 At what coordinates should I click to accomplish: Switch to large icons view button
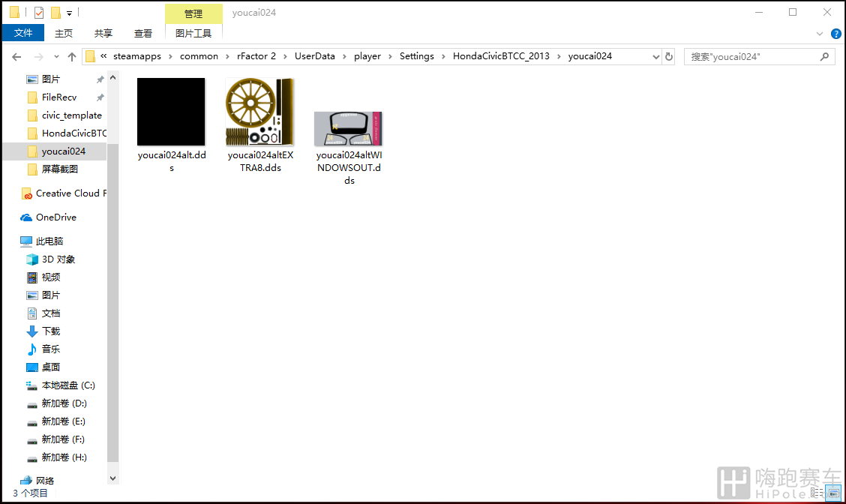tap(833, 493)
